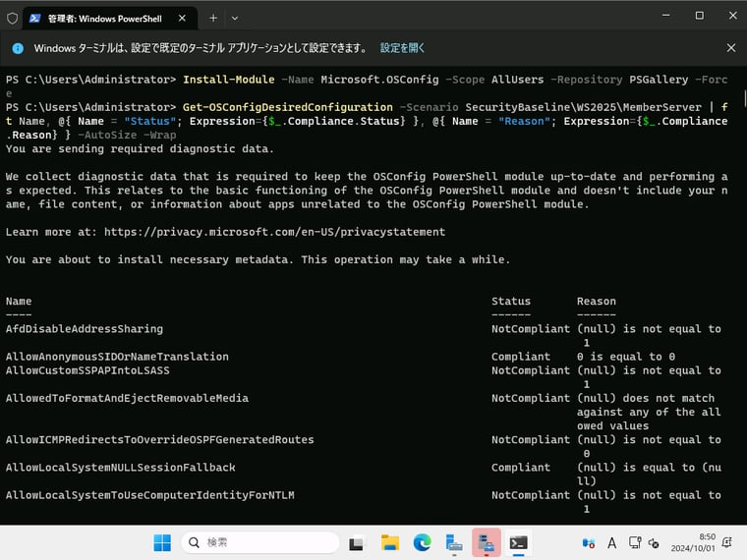Click the 'Name' column header in output

(x=19, y=301)
